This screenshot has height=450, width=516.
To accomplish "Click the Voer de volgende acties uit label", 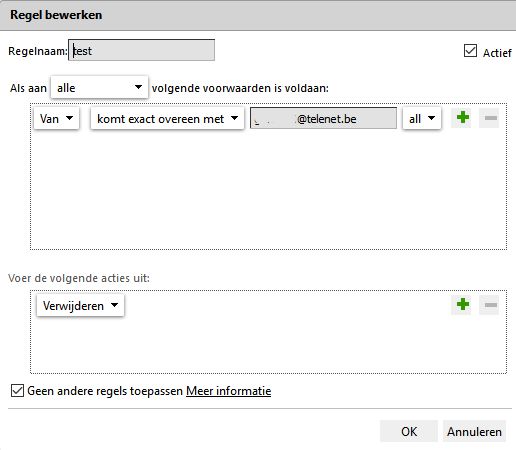I will point(79,278).
